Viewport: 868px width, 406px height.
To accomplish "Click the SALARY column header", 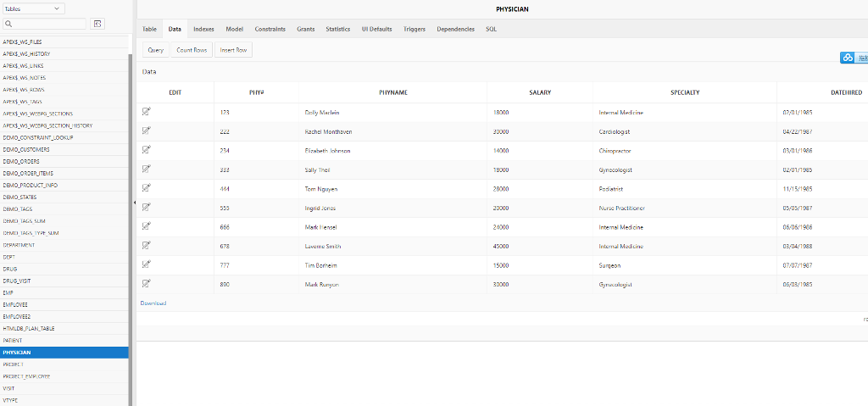I will (x=540, y=92).
